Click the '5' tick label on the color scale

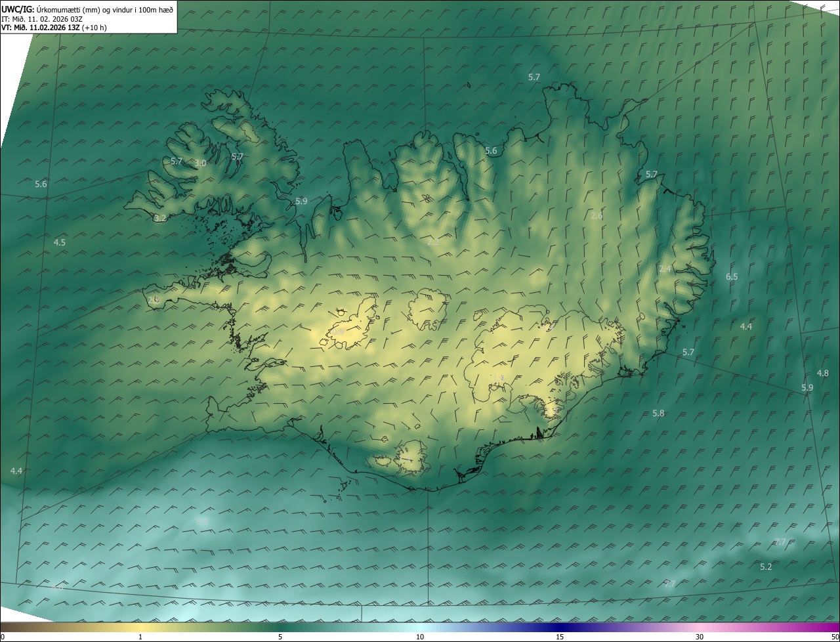(x=280, y=637)
